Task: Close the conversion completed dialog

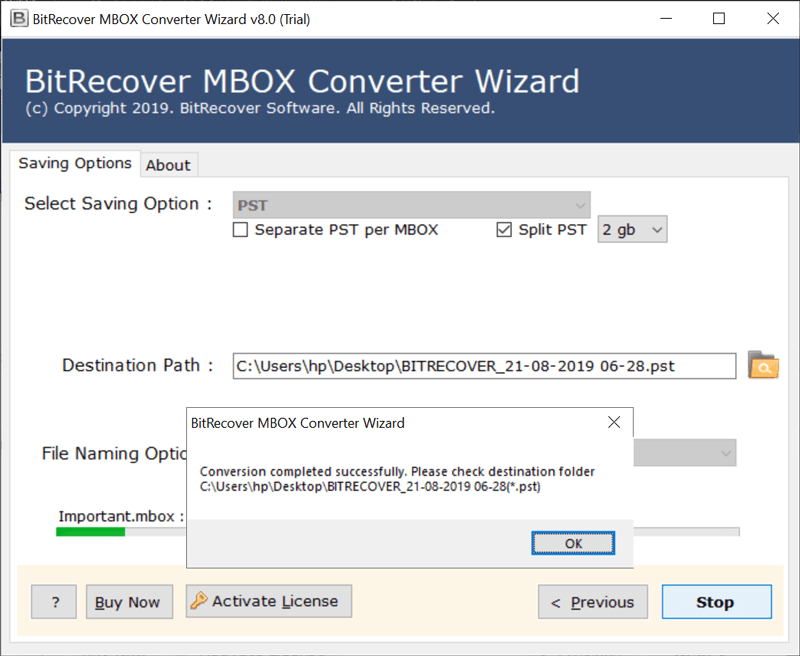Action: [x=614, y=422]
